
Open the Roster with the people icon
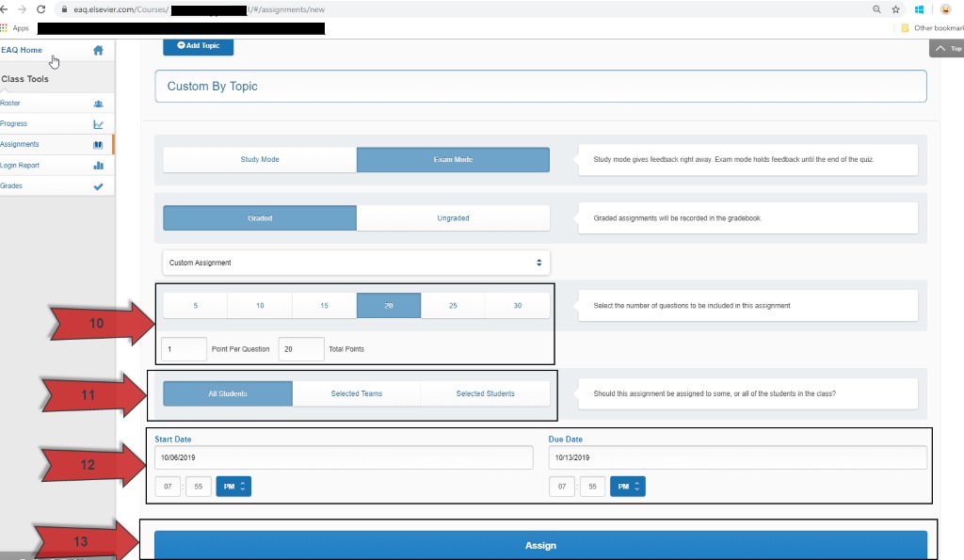pos(98,104)
